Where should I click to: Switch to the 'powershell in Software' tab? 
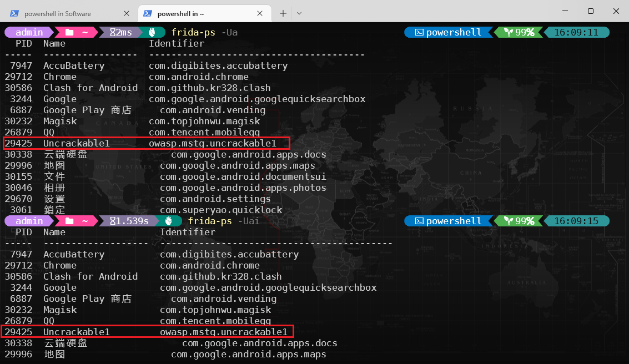tap(69, 13)
